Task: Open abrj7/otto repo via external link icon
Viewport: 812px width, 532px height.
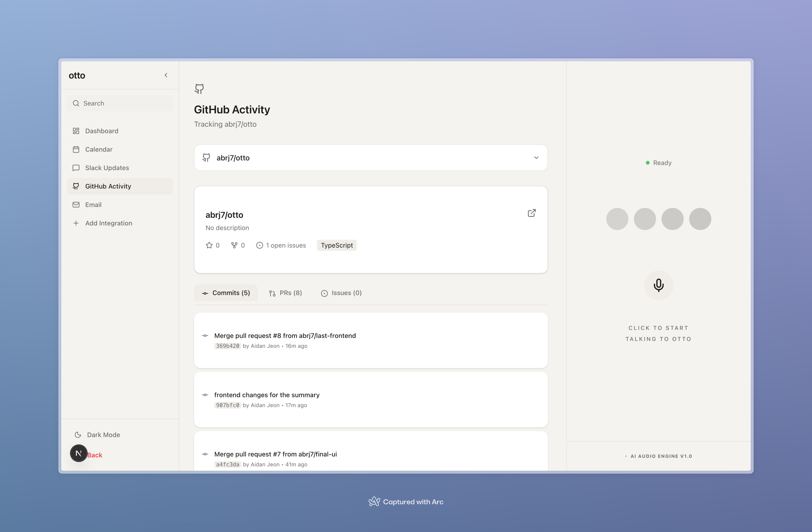Action: tap(531, 213)
